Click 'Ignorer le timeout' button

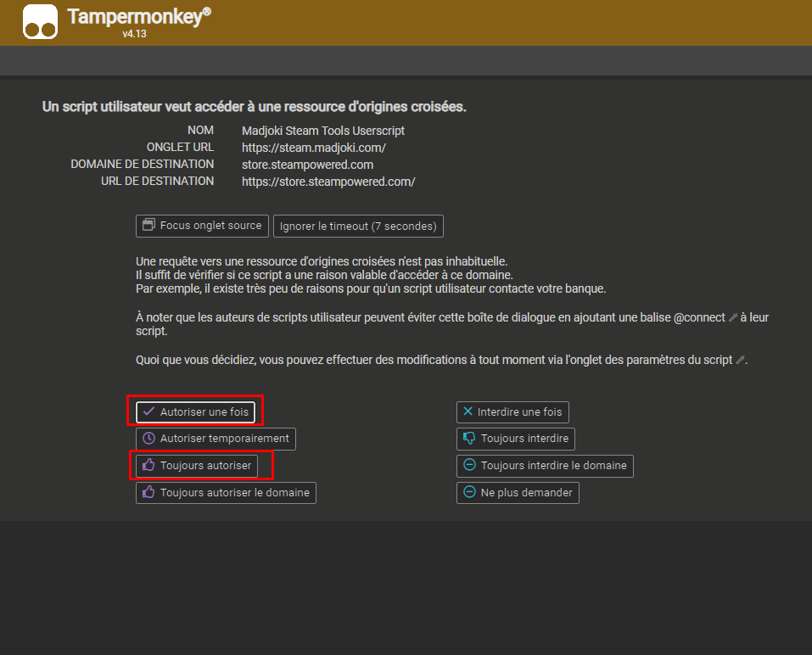(357, 226)
